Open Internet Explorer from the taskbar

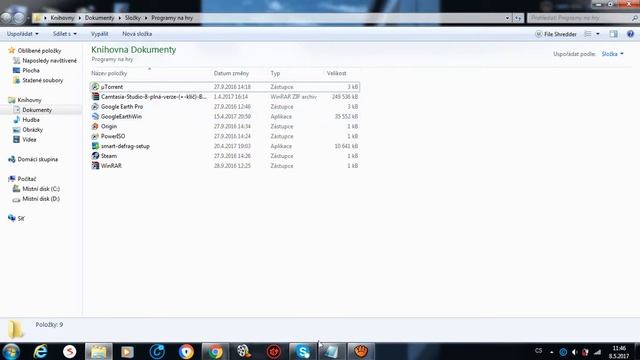pos(40,351)
